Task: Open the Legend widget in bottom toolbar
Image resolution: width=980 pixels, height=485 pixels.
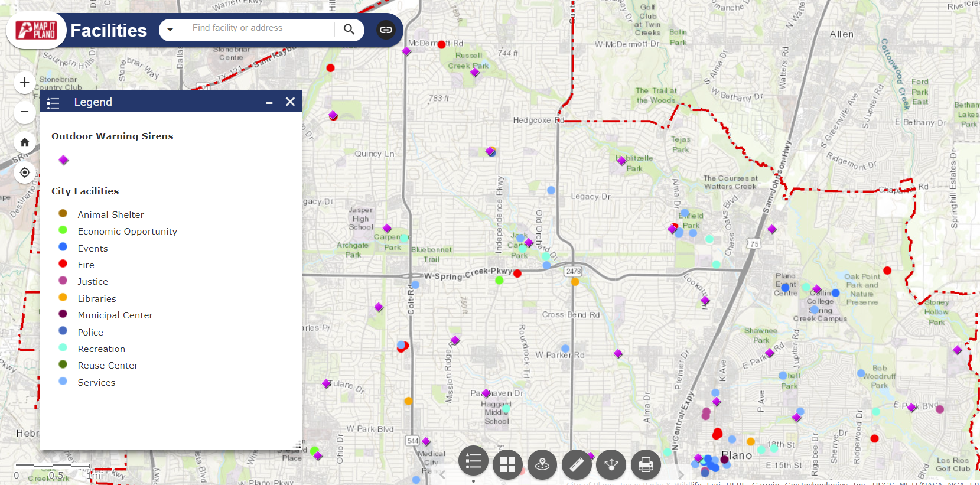Action: [x=473, y=462]
